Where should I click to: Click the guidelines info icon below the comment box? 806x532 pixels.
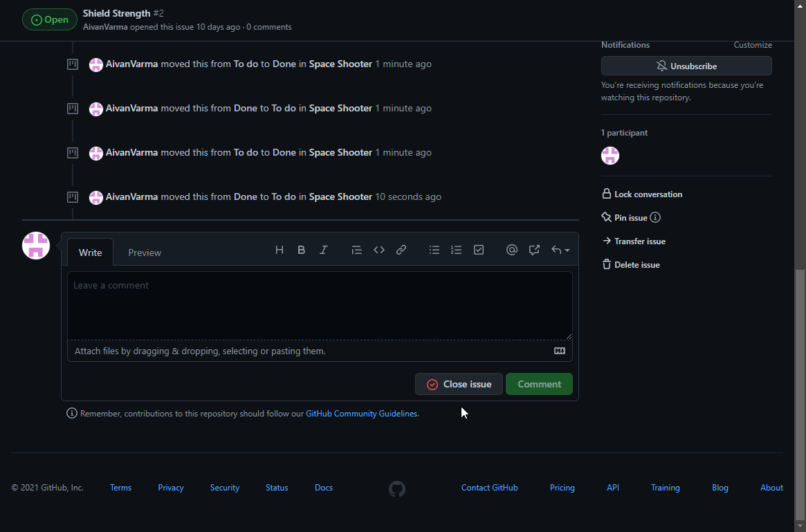pyautogui.click(x=72, y=413)
